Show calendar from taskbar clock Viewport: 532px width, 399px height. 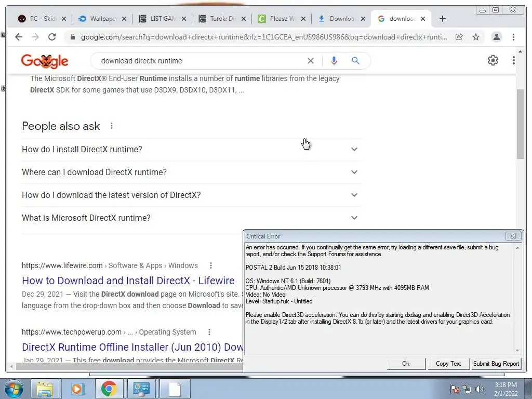(x=506, y=389)
